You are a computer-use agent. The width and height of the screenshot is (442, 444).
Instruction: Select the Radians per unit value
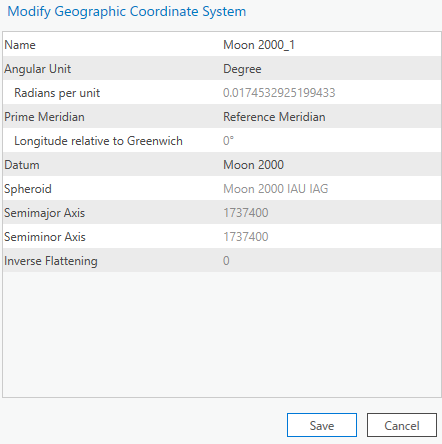(x=279, y=93)
